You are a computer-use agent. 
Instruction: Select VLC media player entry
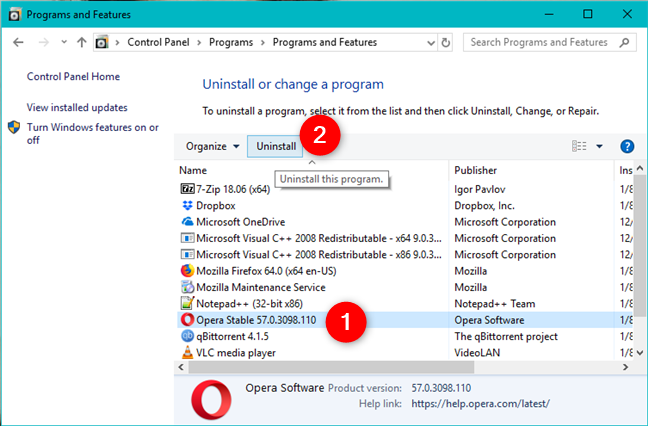click(x=405, y=352)
